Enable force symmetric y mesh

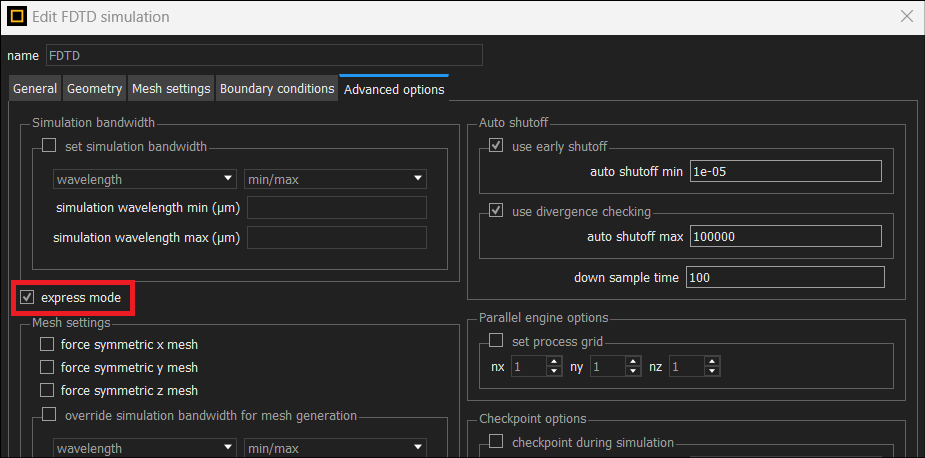(47, 367)
